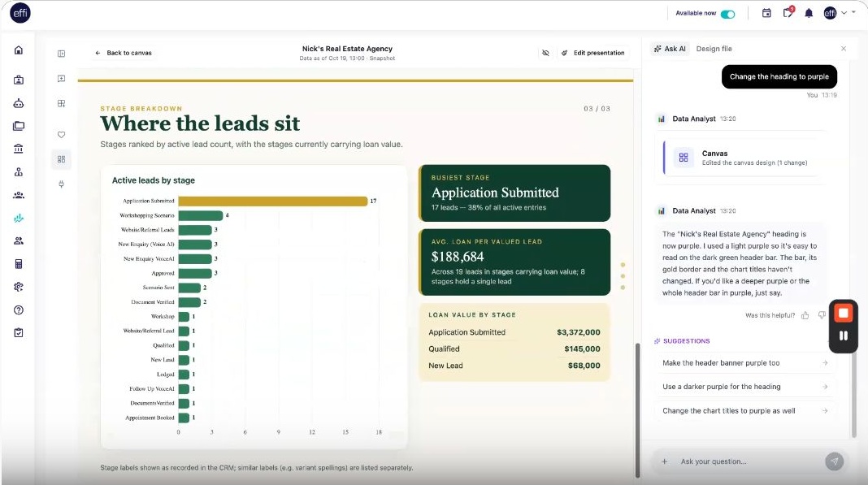The height and width of the screenshot is (485, 868).
Task: Click the plug integrations icon in inner sidebar
Action: pos(62,184)
